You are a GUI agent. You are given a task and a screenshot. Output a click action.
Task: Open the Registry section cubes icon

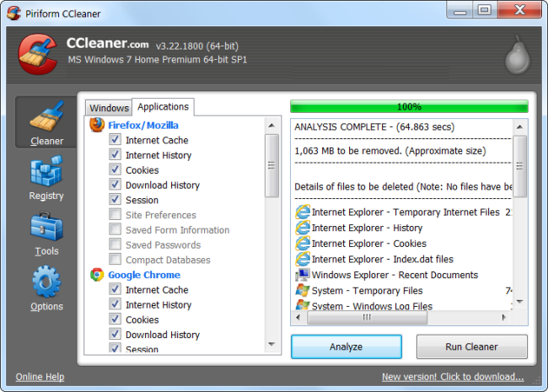point(46,171)
